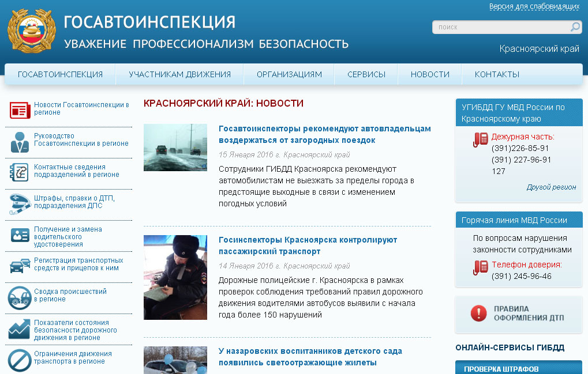Click the Другой регион link

[551, 187]
